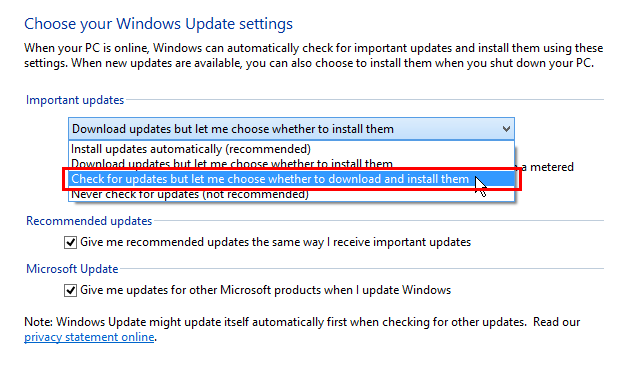Click 'Give me recommended updates' checkbox label text
This screenshot has height=374, width=635.
tap(275, 242)
